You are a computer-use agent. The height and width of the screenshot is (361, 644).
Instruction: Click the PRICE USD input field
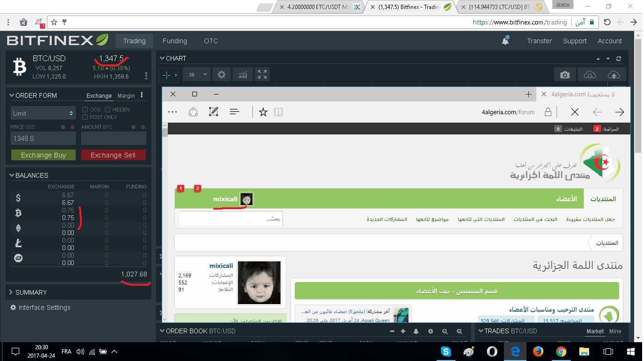coord(43,139)
